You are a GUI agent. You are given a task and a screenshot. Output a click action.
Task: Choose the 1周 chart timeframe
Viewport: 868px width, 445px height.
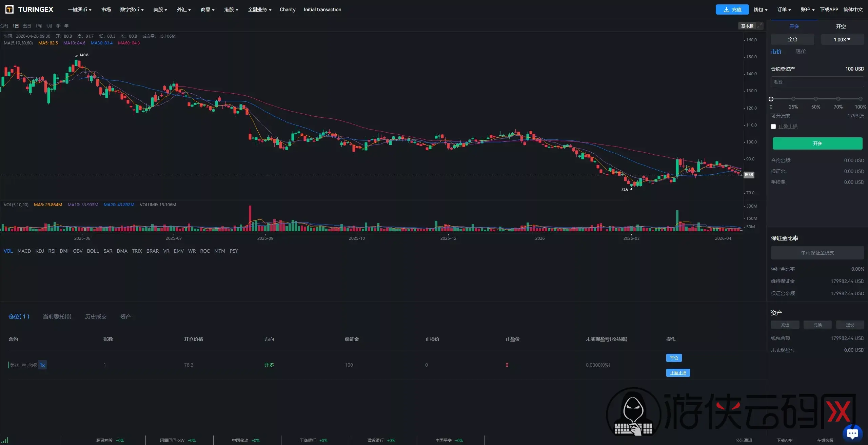pyautogui.click(x=39, y=26)
